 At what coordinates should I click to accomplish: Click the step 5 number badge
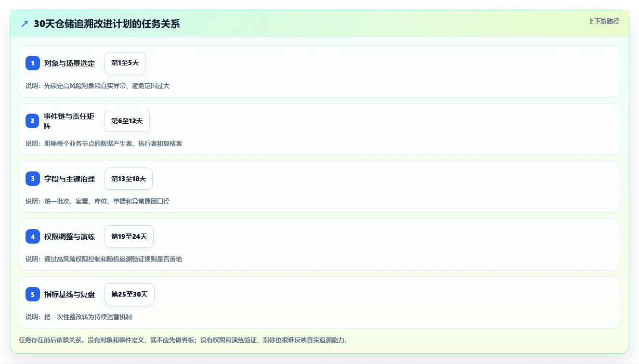click(33, 294)
